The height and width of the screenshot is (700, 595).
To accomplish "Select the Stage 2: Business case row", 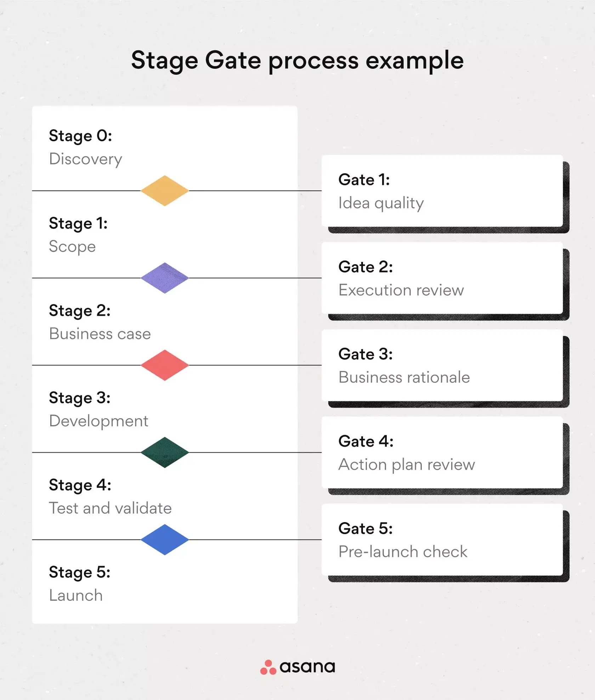I will (x=165, y=322).
